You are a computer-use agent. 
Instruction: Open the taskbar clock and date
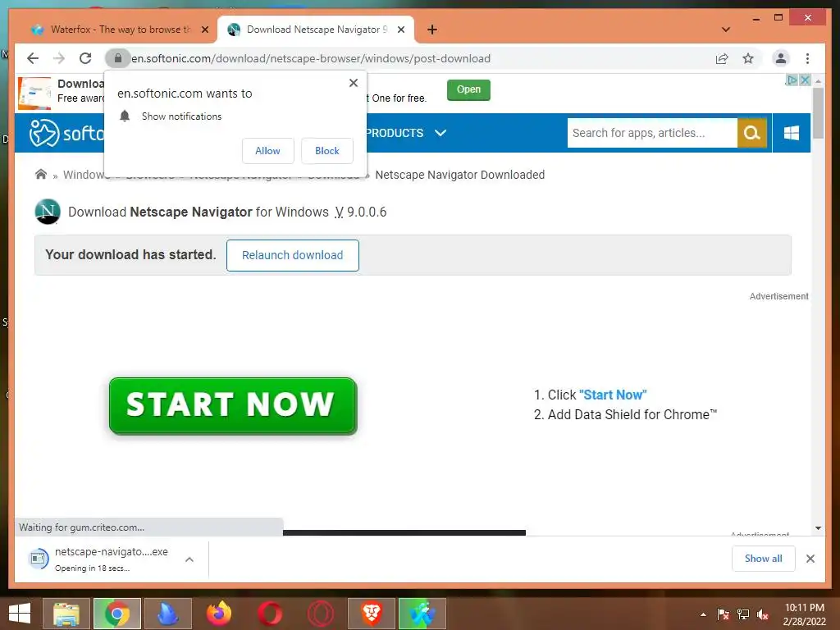coord(805,614)
